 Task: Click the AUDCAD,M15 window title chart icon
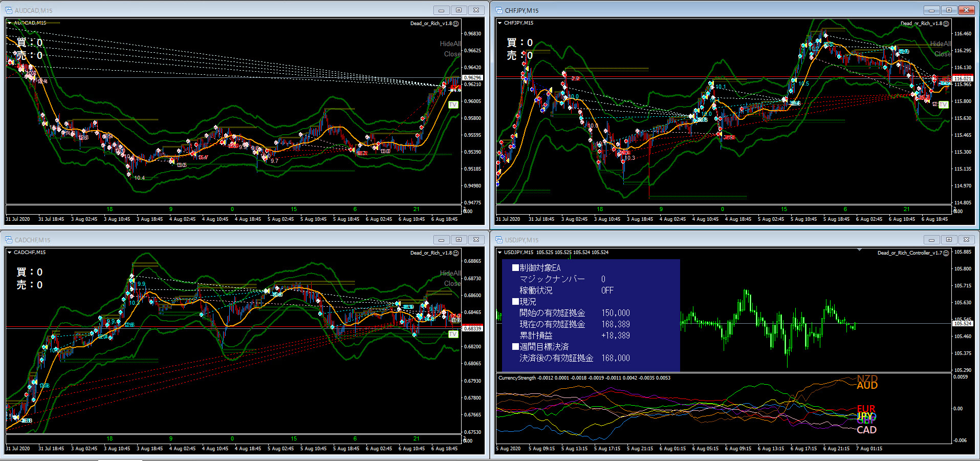click(x=9, y=10)
